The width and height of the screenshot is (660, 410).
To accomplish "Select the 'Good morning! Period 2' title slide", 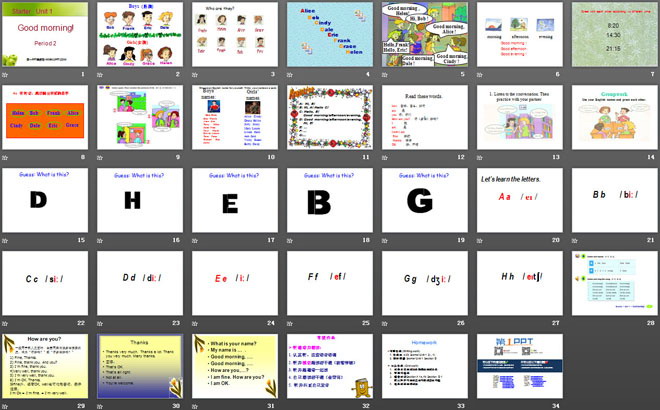I will pos(45,35).
